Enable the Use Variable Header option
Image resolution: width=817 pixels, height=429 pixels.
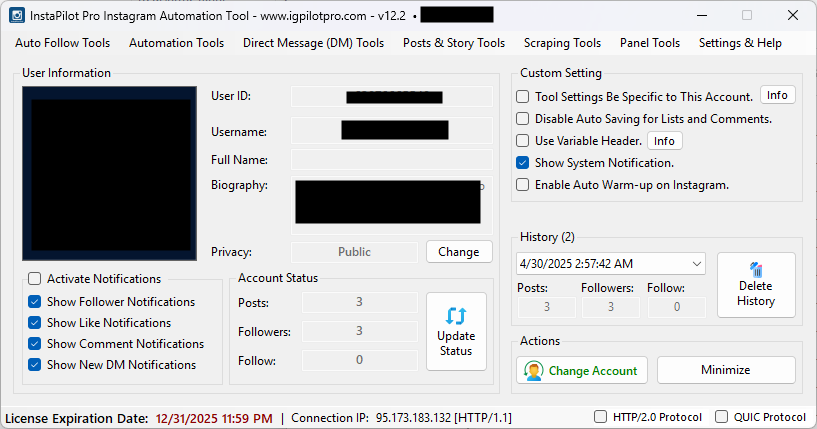click(522, 141)
